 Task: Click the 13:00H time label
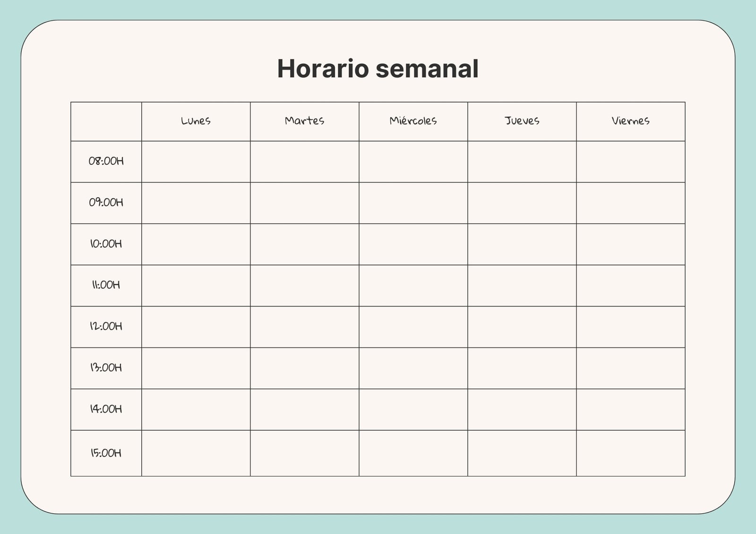(x=106, y=367)
